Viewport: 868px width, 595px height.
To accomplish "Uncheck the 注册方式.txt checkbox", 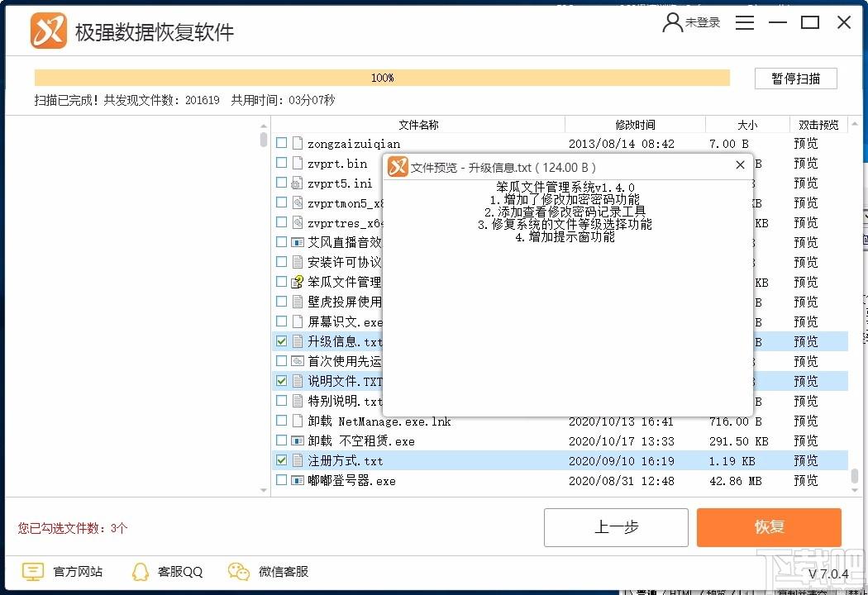I will (282, 460).
